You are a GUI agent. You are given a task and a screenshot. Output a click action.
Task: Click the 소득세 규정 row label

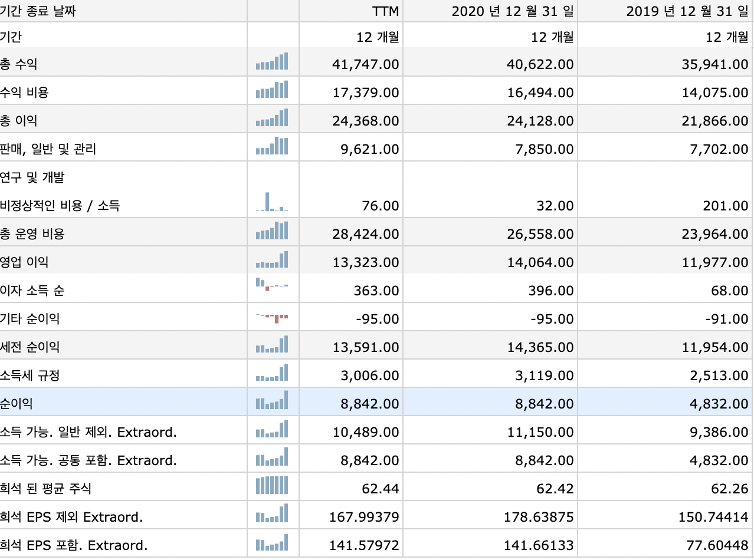29,375
